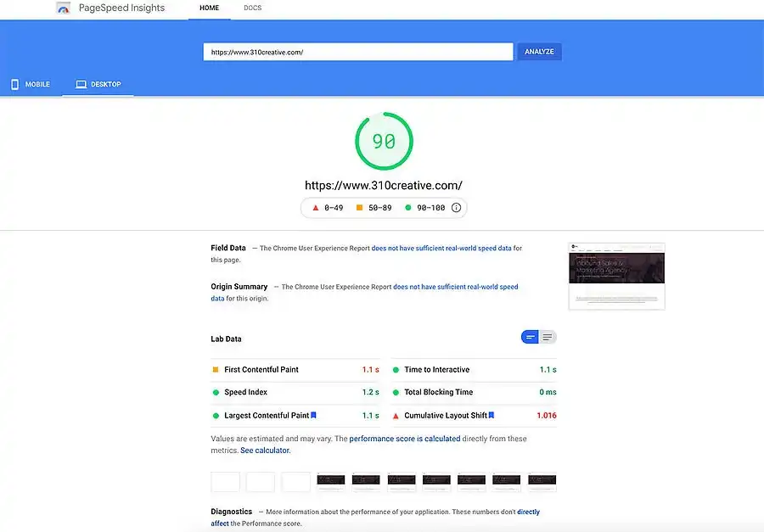
Task: Click the 1.2 s Speed Index value
Action: pos(370,392)
